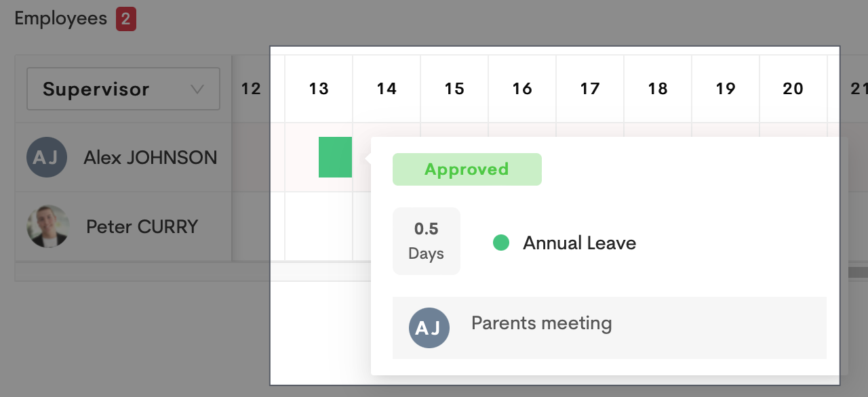868x397 pixels.
Task: Select day 20 column header
Action: click(793, 89)
